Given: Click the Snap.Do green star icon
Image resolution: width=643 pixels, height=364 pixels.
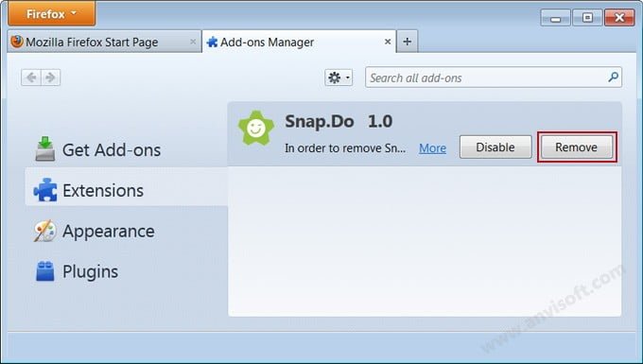Looking at the screenshot, I should [x=256, y=128].
